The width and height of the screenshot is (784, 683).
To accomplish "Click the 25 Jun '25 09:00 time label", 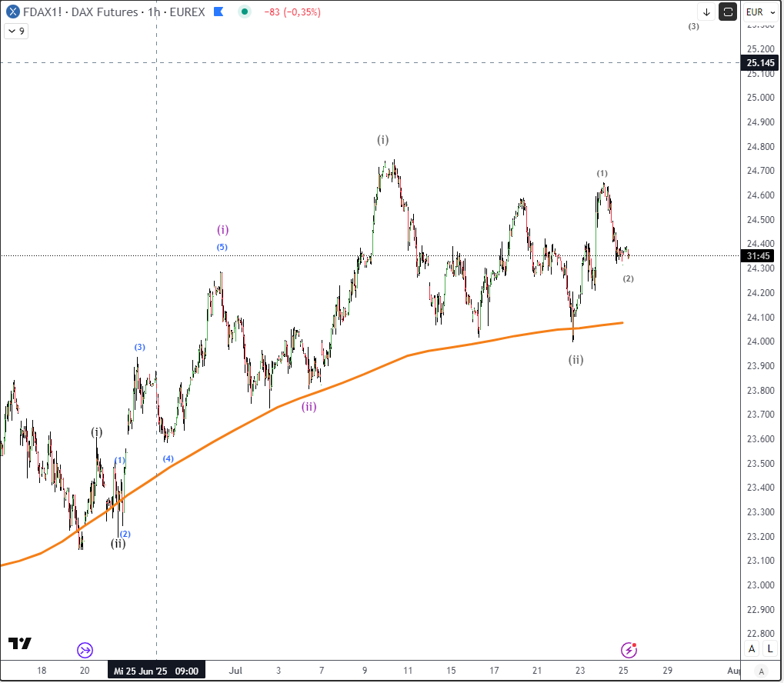I will [157, 671].
